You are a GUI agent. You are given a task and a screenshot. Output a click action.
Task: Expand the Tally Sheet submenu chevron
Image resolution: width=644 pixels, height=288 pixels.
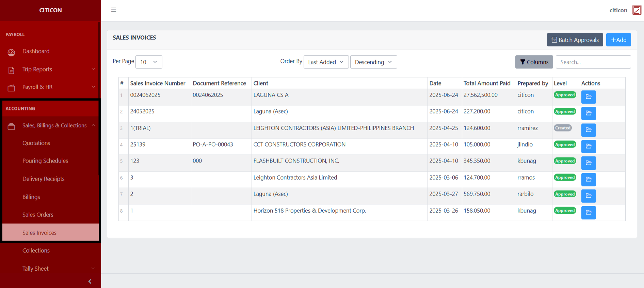pos(93,269)
